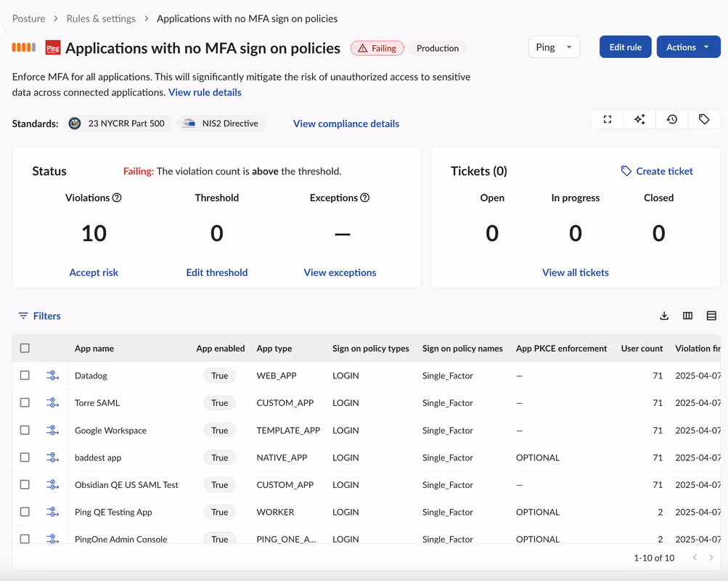
Task: Download table data via download icon
Action: tap(664, 316)
